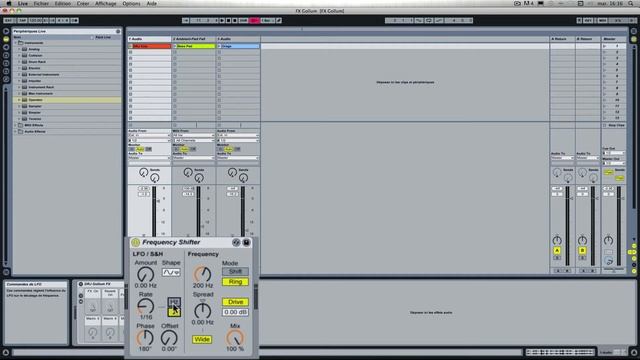Open the Aide menu

pos(151,3)
